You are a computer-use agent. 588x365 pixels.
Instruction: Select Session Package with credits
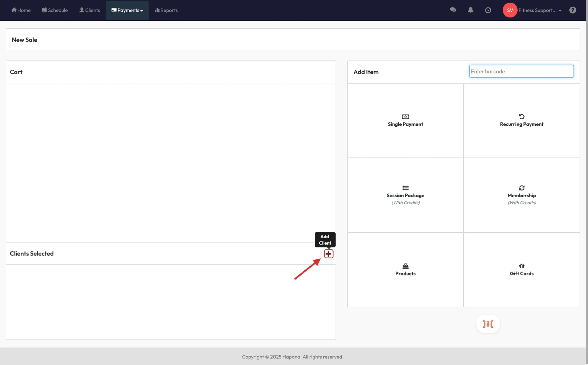pyautogui.click(x=405, y=195)
